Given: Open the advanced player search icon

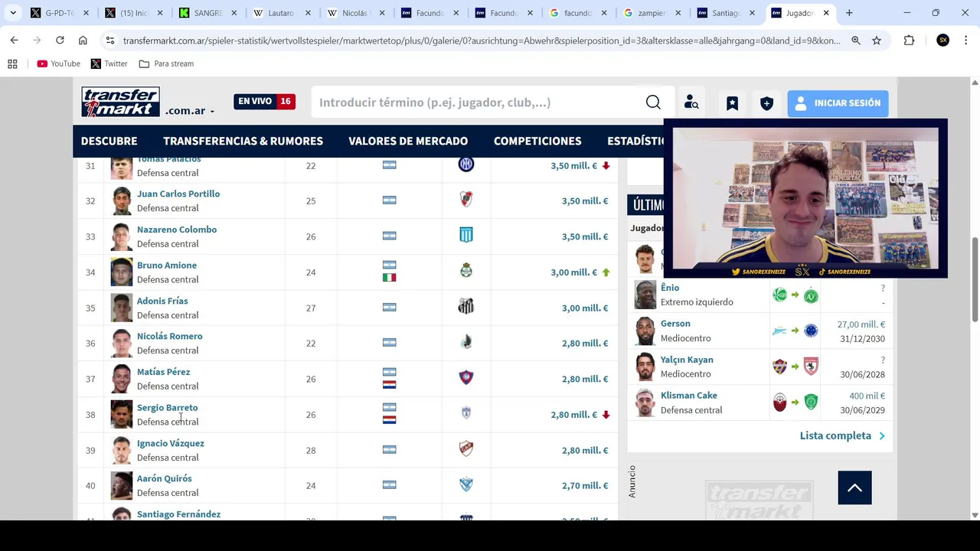Looking at the screenshot, I should point(691,103).
